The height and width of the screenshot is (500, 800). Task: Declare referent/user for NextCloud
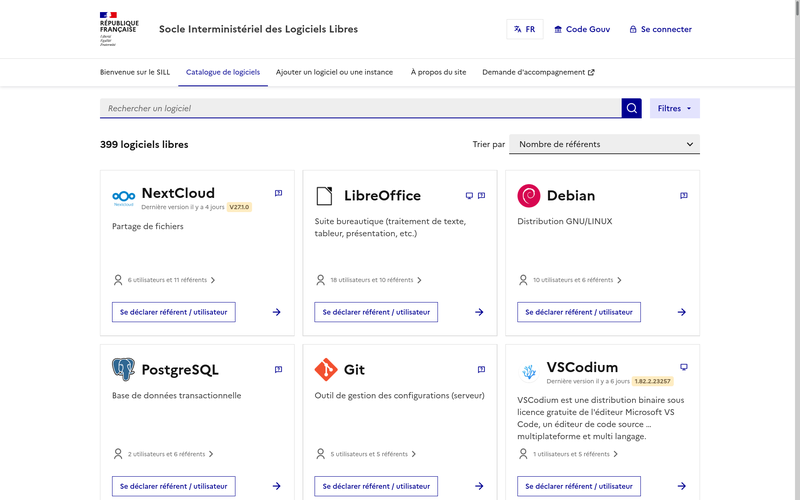173,312
